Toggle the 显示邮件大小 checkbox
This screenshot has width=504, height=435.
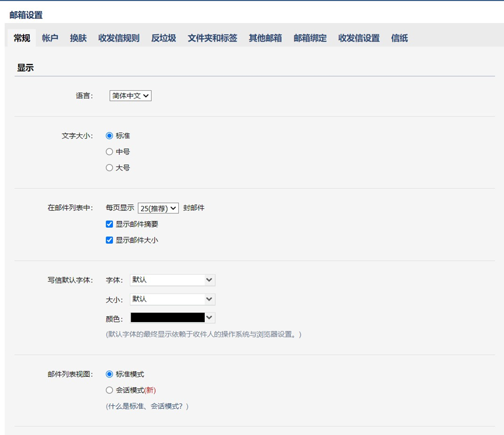[109, 240]
